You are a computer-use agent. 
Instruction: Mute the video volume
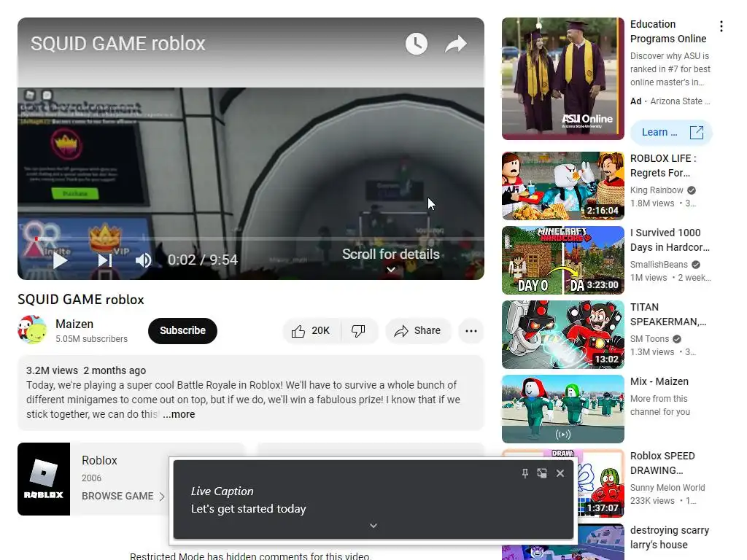tap(143, 260)
